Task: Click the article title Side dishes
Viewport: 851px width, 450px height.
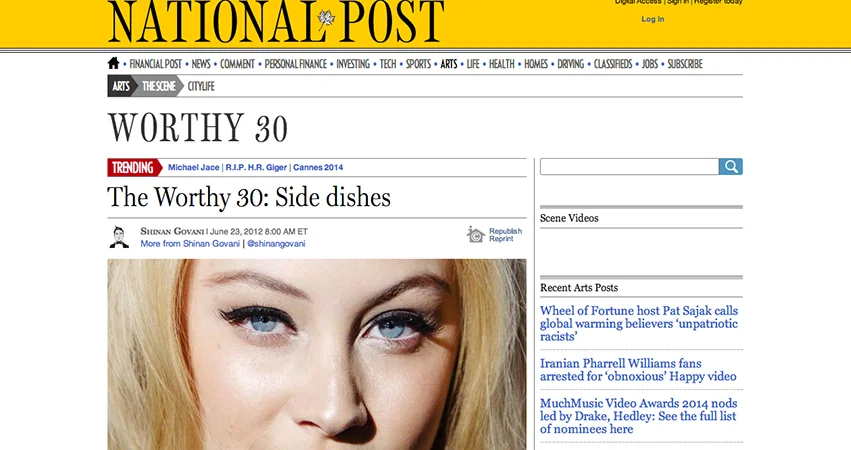Action: (249, 197)
